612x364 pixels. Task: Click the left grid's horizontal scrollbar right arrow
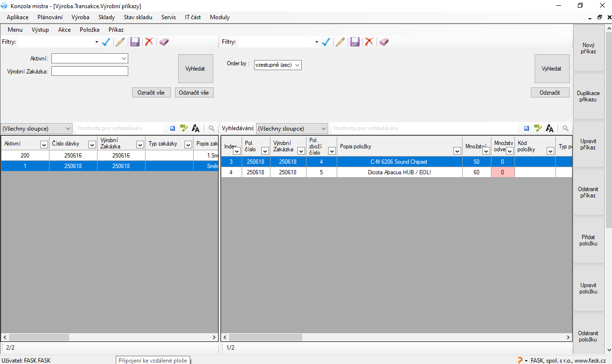214,338
